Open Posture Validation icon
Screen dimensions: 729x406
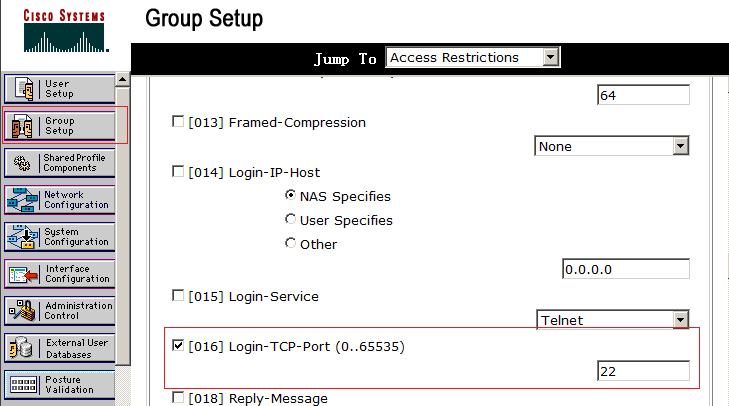tap(23, 385)
